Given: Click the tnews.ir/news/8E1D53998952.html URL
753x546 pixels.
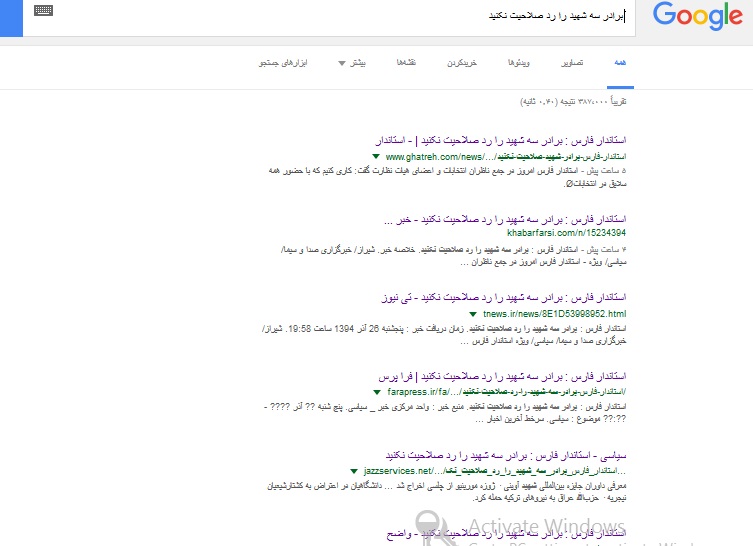Looking at the screenshot, I should (555, 314).
